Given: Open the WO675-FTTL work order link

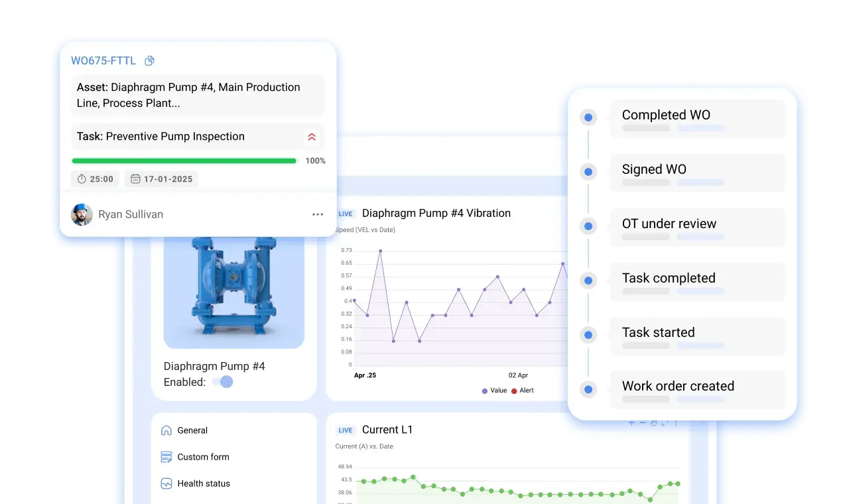Looking at the screenshot, I should (103, 61).
